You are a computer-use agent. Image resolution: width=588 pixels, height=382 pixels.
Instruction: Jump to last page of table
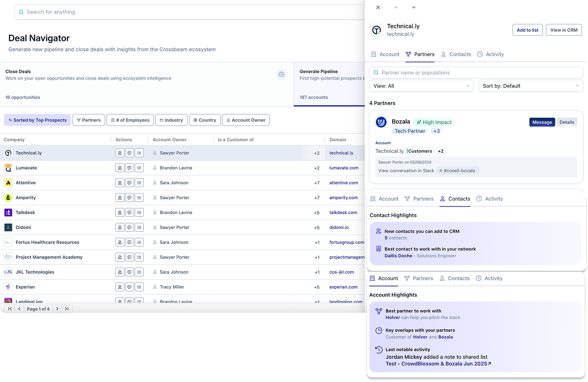67,309
